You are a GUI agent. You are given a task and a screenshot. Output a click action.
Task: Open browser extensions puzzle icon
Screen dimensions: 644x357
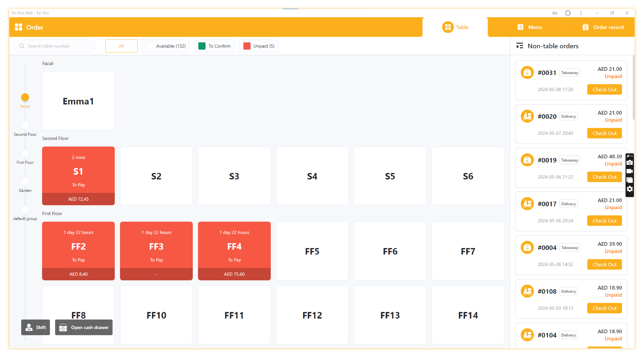(568, 13)
